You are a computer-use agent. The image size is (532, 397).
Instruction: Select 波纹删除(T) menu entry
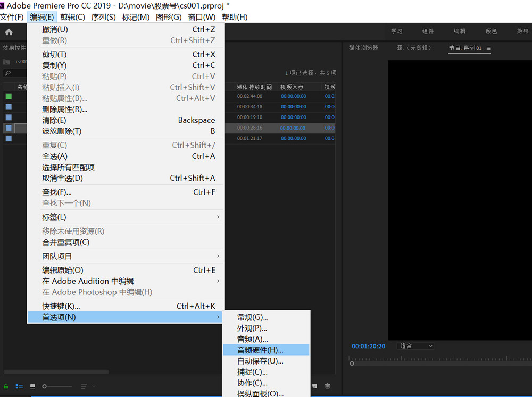126,131
